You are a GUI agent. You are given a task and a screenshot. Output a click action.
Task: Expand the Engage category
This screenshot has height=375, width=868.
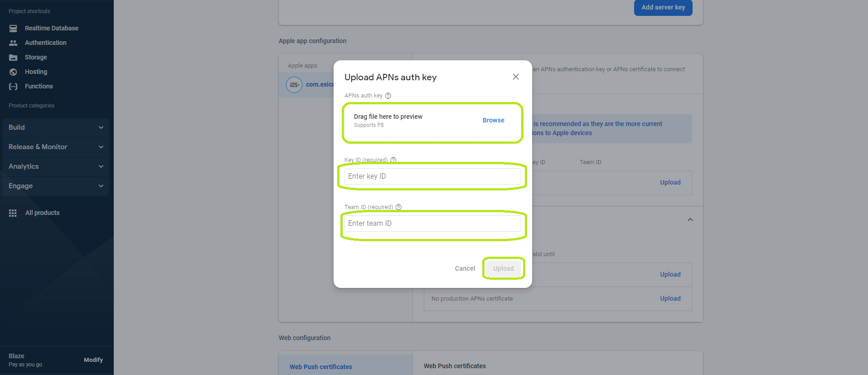click(x=55, y=186)
